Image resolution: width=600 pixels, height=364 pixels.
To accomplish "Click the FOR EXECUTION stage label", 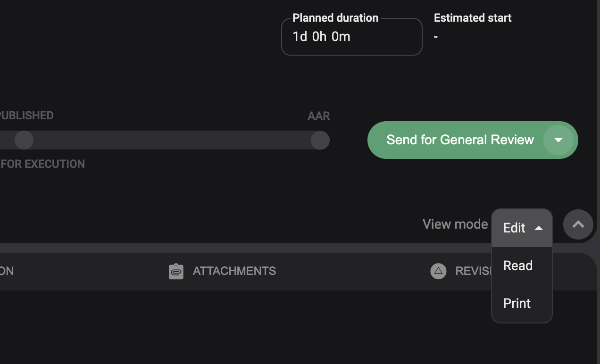I will (x=42, y=164).
